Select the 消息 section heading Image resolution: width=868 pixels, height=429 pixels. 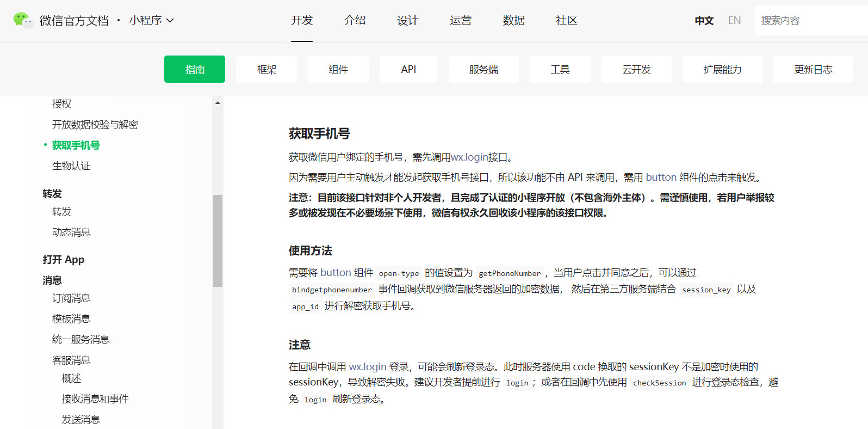[52, 280]
